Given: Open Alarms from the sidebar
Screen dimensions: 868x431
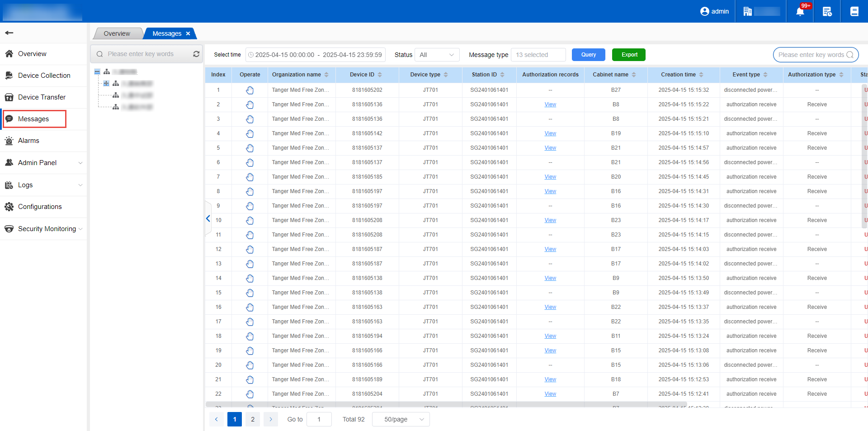Looking at the screenshot, I should pos(28,141).
